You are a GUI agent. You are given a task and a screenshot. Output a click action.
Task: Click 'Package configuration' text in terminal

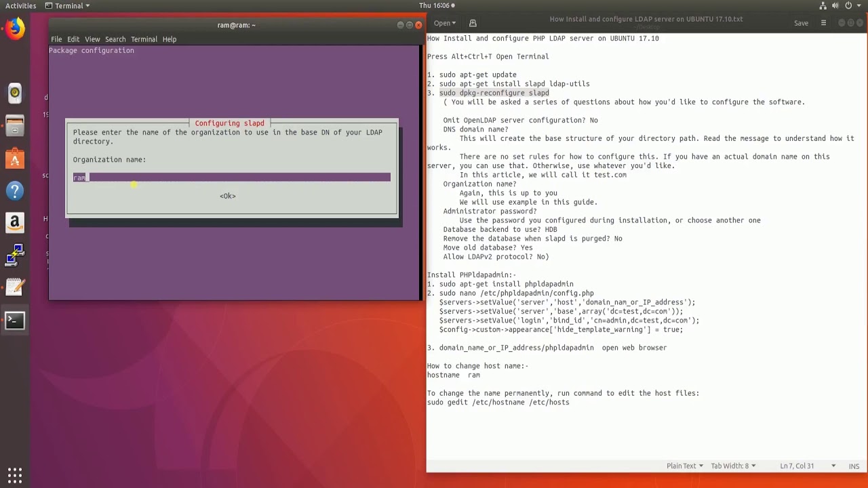pos(92,50)
